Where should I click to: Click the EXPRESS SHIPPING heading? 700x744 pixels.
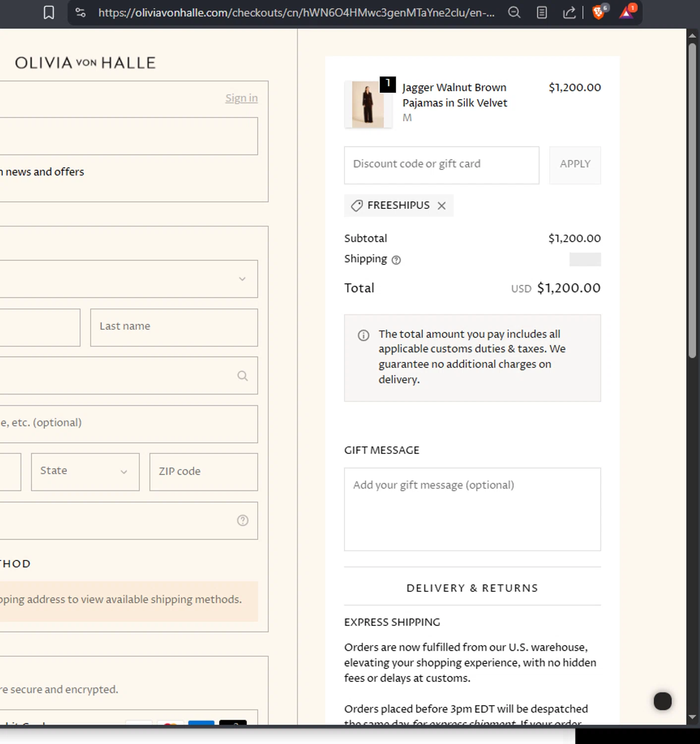click(x=392, y=622)
